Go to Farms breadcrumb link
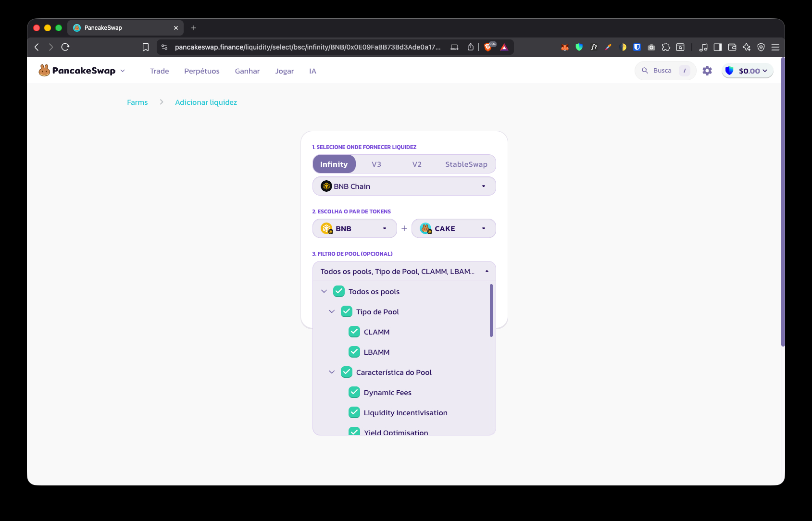The image size is (812, 521). (x=137, y=102)
